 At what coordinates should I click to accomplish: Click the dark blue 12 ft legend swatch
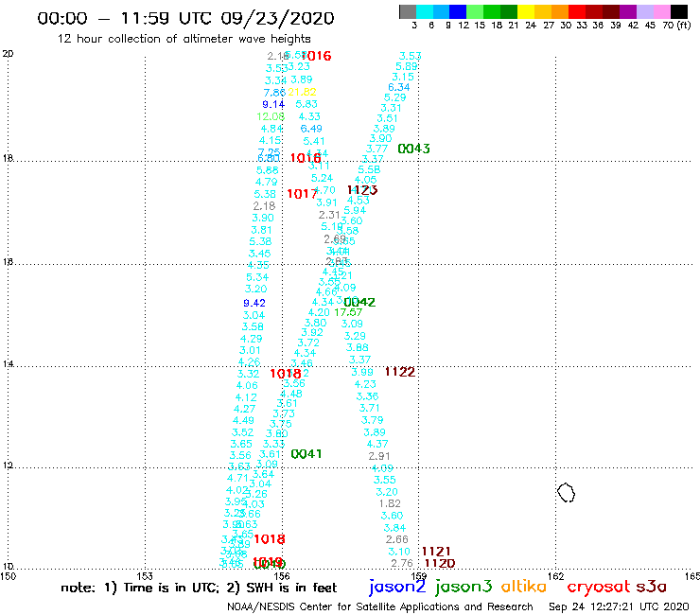click(x=458, y=11)
